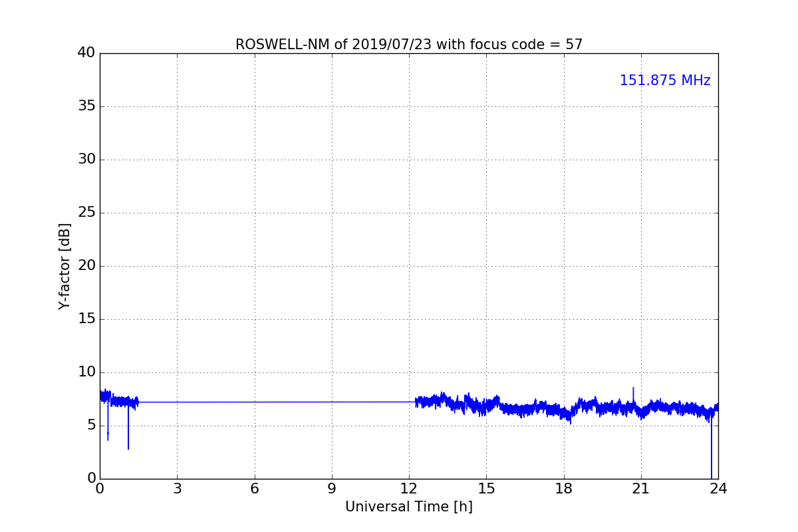Click the 'Y-factor [dB]' axis label
Viewport: 798px width, 532px height.
point(65,266)
